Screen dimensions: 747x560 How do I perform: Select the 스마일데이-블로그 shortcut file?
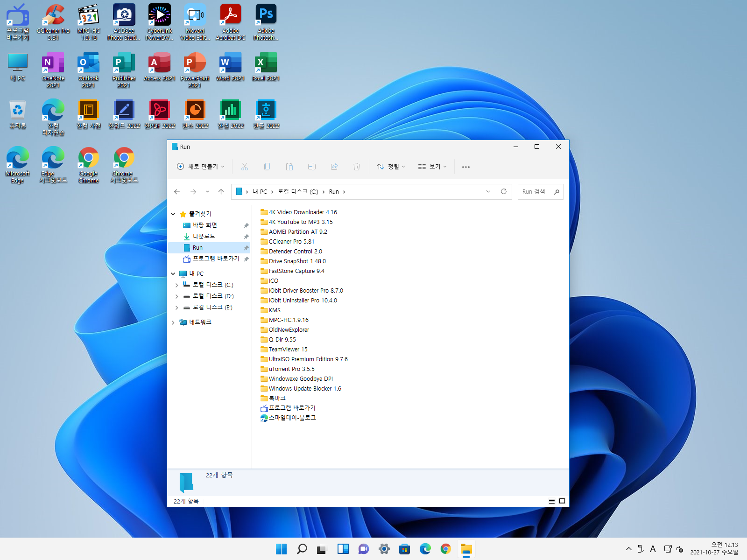[x=288, y=418]
